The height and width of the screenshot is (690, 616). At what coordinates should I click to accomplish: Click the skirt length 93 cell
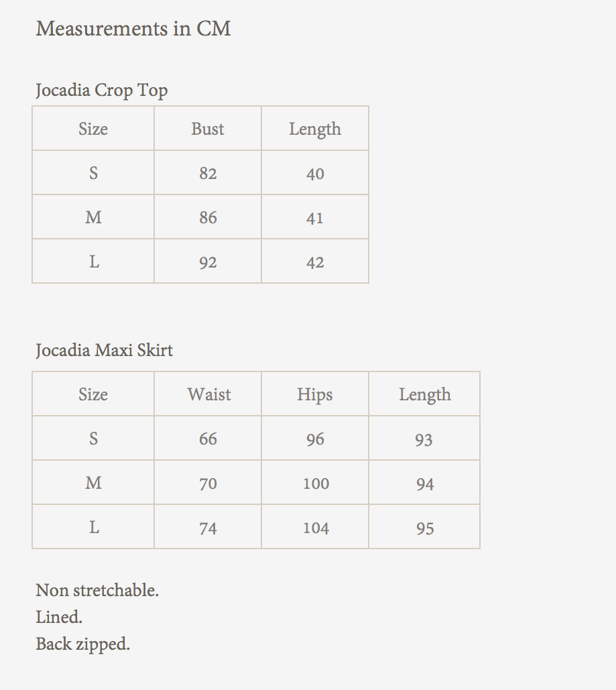pyautogui.click(x=424, y=439)
